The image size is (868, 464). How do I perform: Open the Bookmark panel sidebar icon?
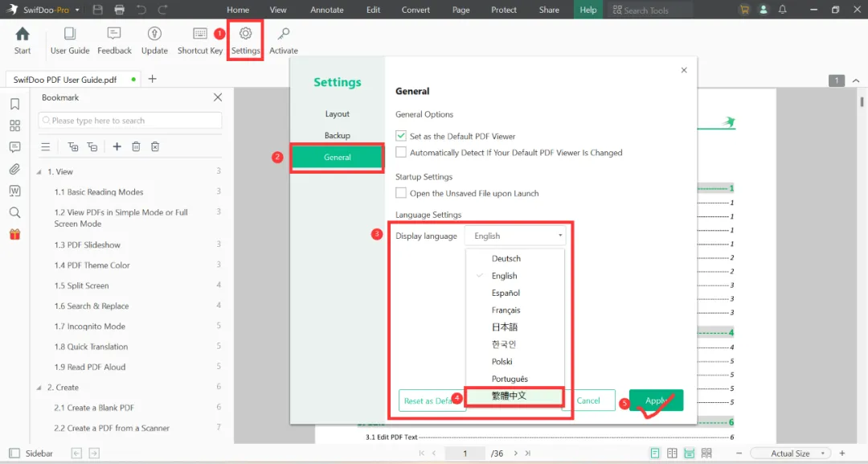pyautogui.click(x=15, y=104)
